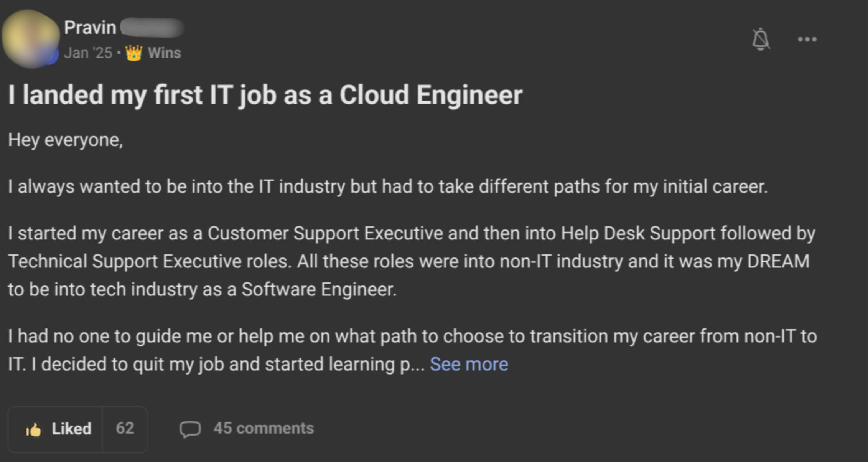Click the crown icon beside Wins
Screen dimensions: 868x462
coord(133,53)
